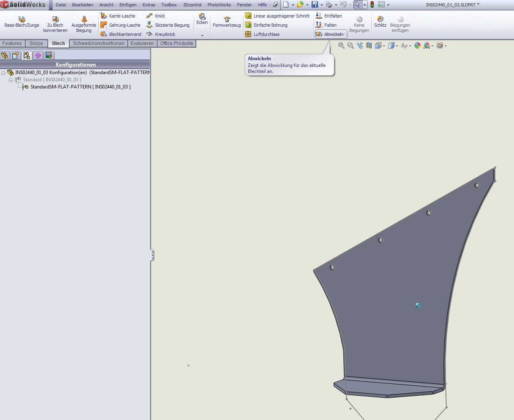Click the Zoom to fit magnifier icon
The image size is (514, 420).
coord(341,46)
